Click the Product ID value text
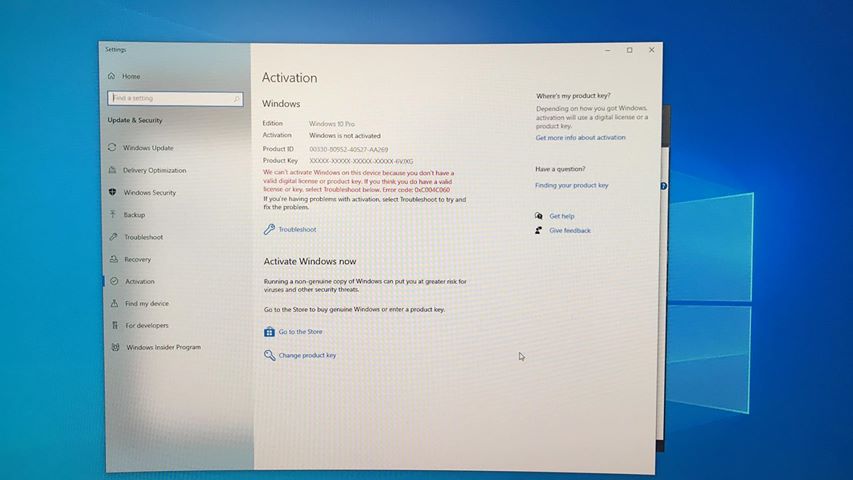 (x=349, y=149)
